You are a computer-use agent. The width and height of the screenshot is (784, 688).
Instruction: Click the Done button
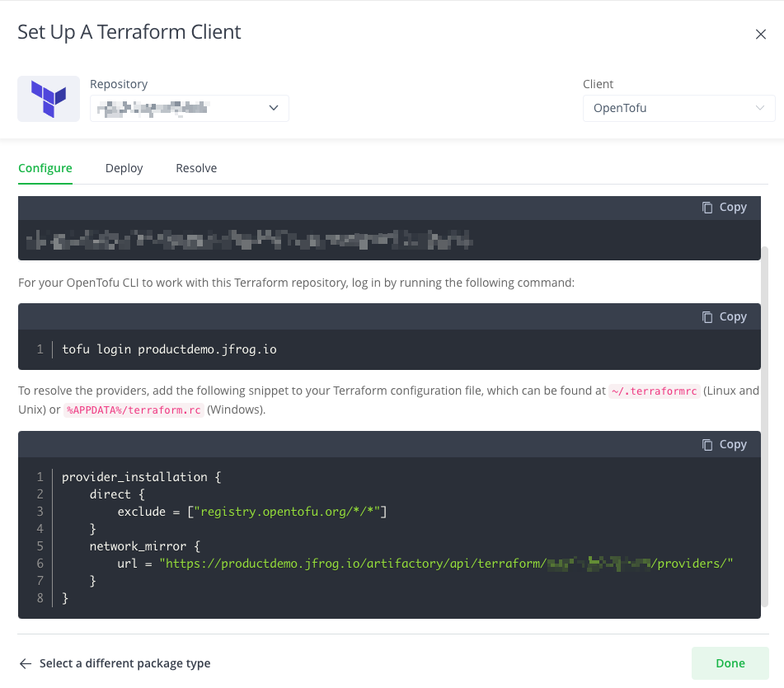[x=730, y=663]
